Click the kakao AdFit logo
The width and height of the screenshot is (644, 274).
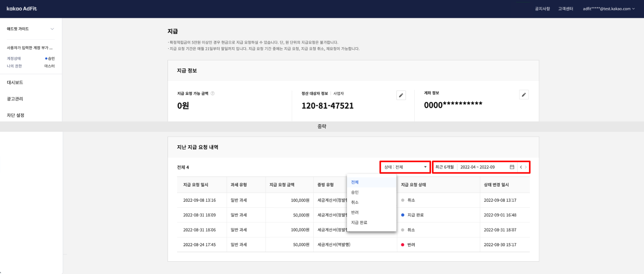click(x=22, y=9)
